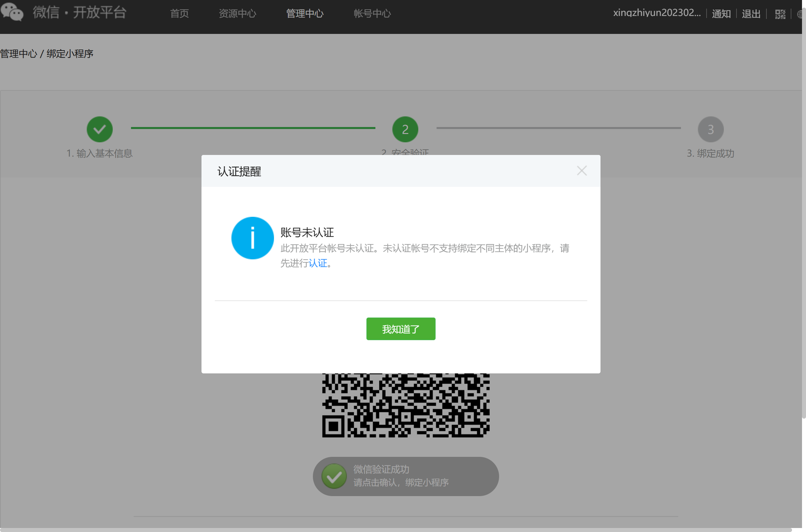Click 管理中心 in breadcrumb
Viewport: 806px width, 532px height.
click(19, 54)
